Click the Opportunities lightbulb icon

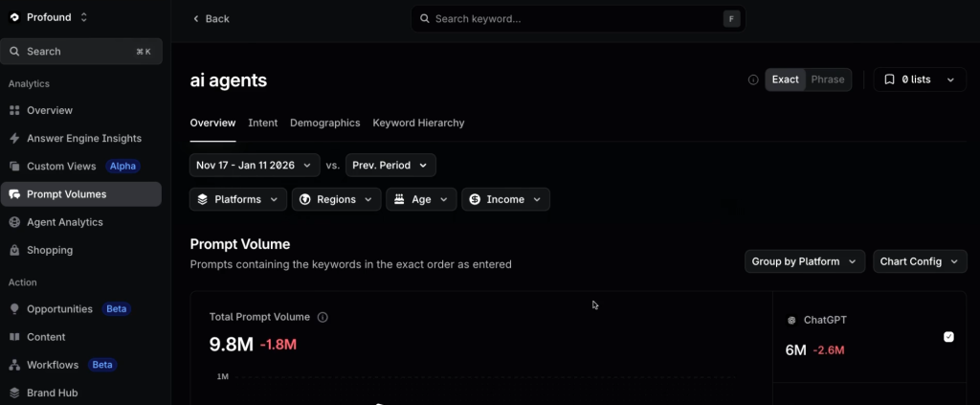point(14,308)
